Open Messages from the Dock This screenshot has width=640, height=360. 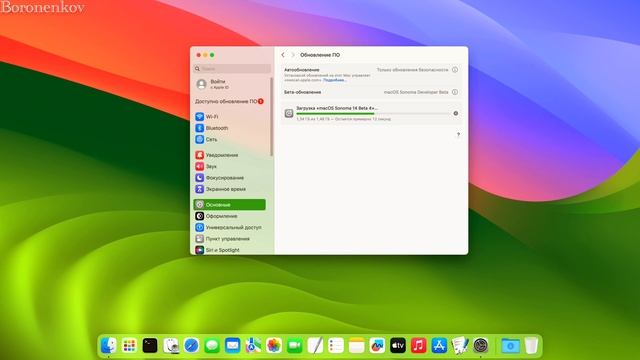point(212,346)
